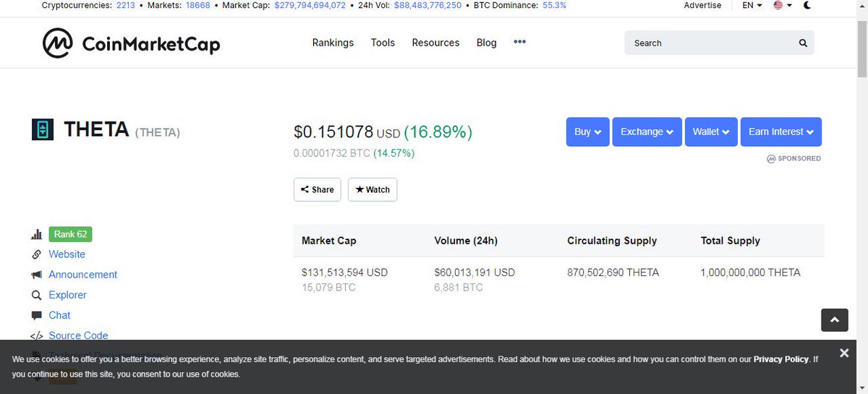The image size is (868, 394).
Task: Expand the Earn Interest dropdown
Action: pos(781,132)
